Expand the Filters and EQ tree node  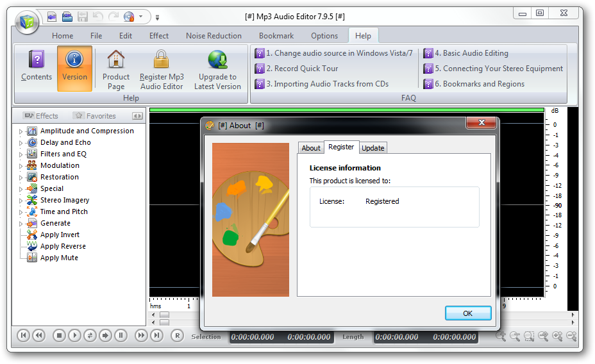click(21, 154)
